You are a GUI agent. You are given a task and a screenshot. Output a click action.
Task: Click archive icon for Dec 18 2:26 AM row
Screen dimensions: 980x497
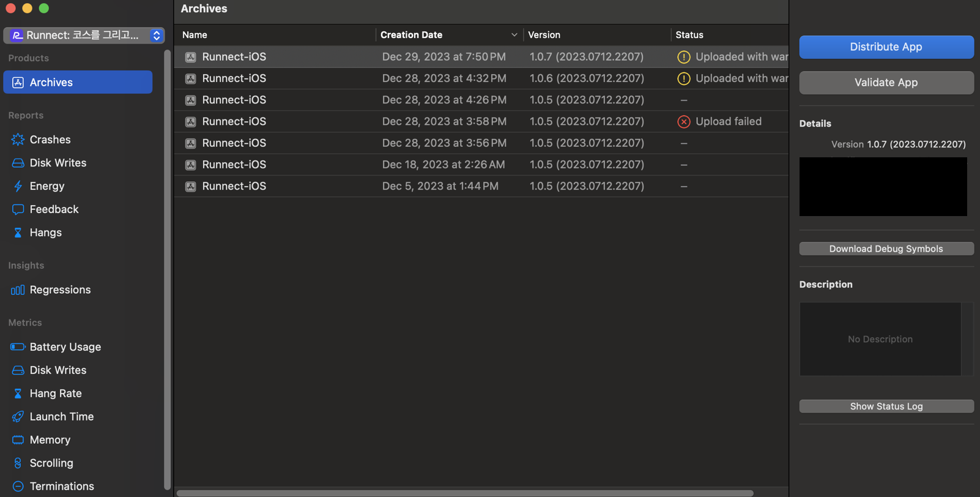[191, 165]
